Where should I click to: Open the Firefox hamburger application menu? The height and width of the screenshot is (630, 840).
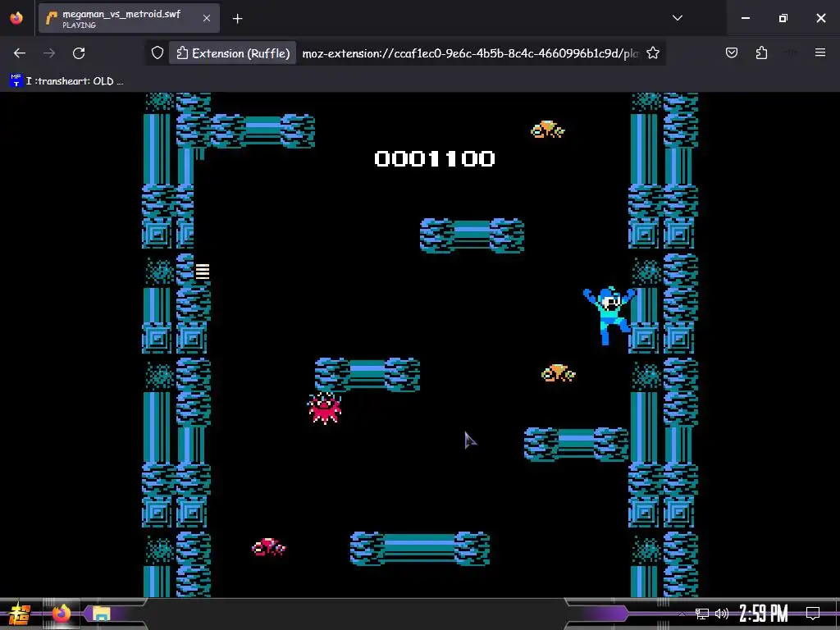click(x=820, y=52)
